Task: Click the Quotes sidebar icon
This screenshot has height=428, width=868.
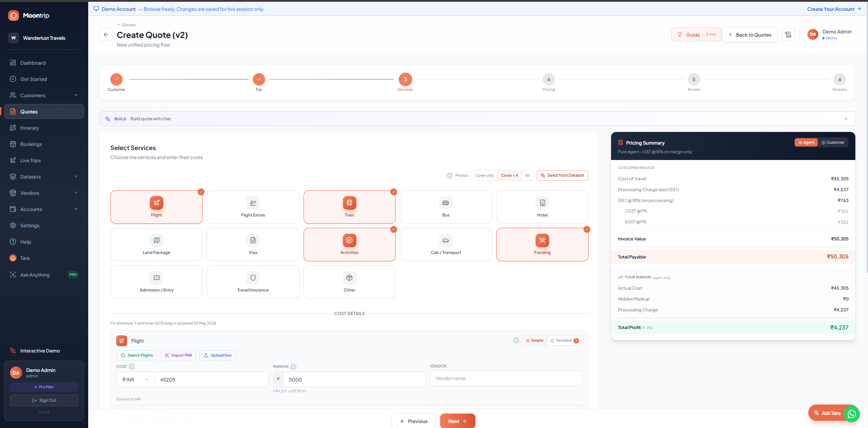Action: coord(13,112)
